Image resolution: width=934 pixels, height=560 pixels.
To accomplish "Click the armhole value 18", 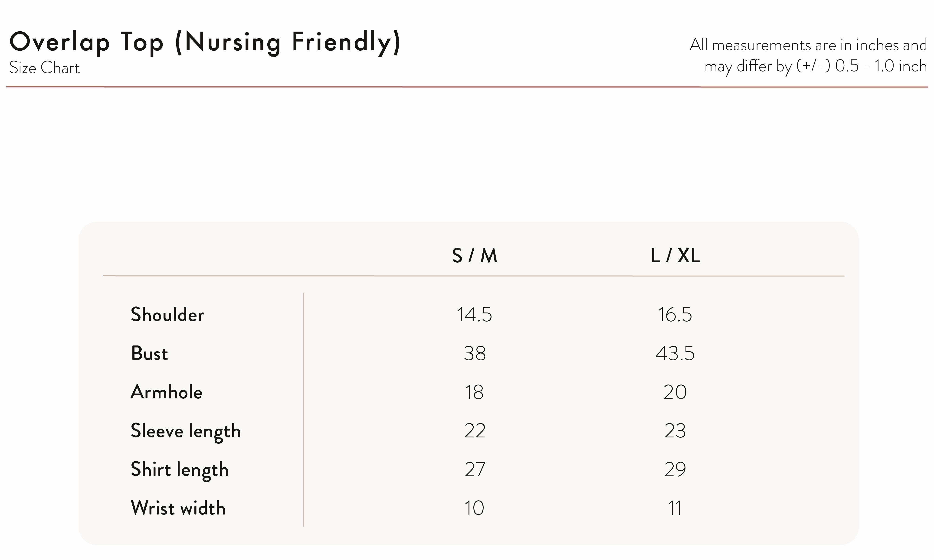I will (x=474, y=392).
